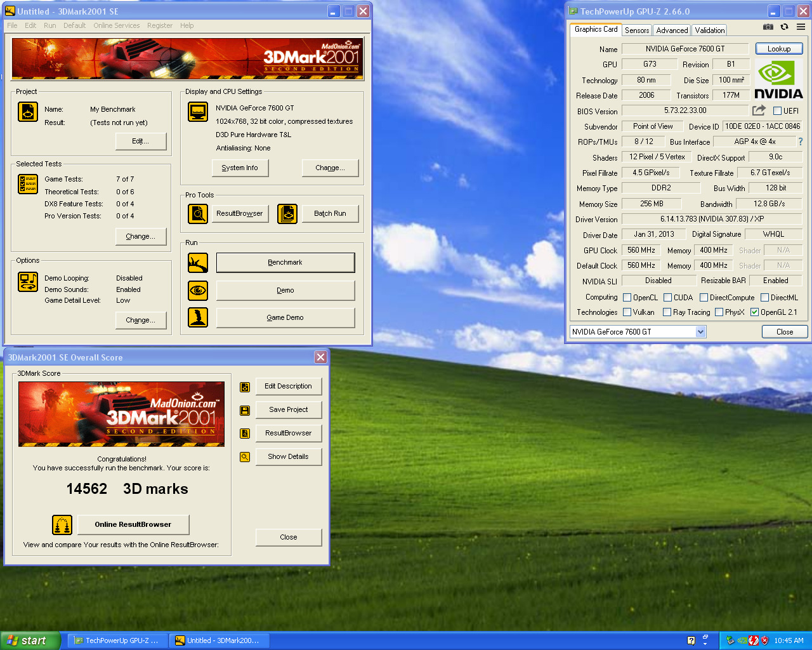Click the Demo eye icon

[x=198, y=291]
